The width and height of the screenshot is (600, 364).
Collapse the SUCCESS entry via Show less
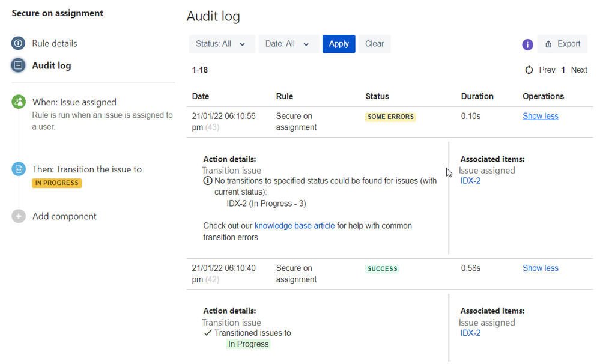pos(541,268)
